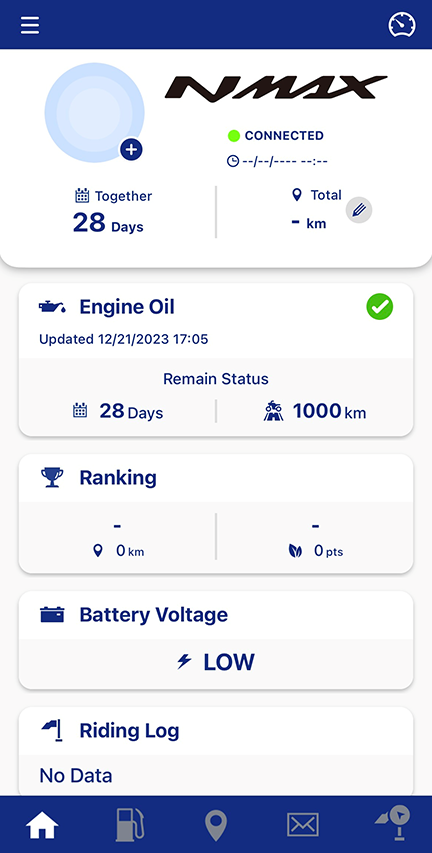Tap the Battery Voltage LOW card

(x=216, y=640)
